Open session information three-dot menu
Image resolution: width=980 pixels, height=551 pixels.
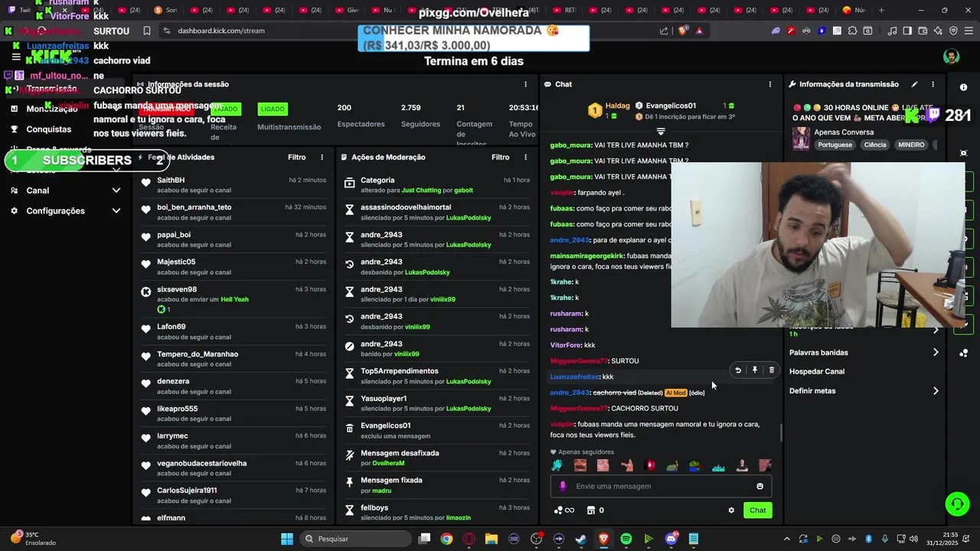[525, 84]
